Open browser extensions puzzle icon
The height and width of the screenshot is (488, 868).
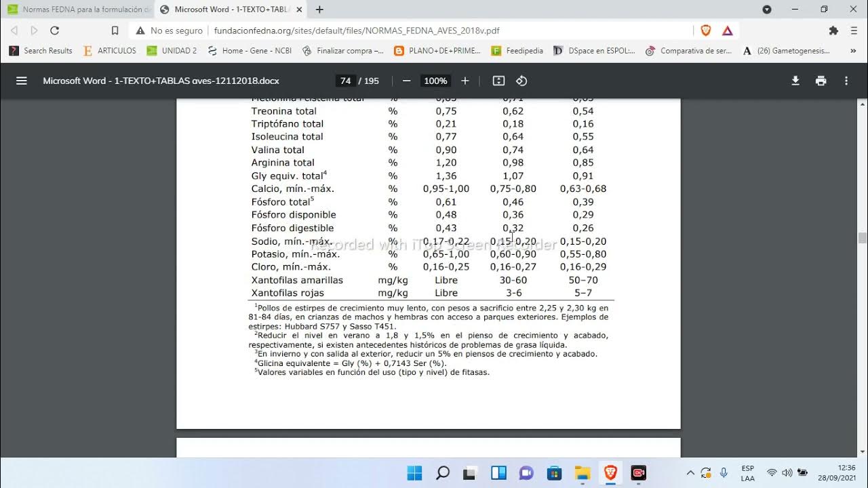point(833,30)
